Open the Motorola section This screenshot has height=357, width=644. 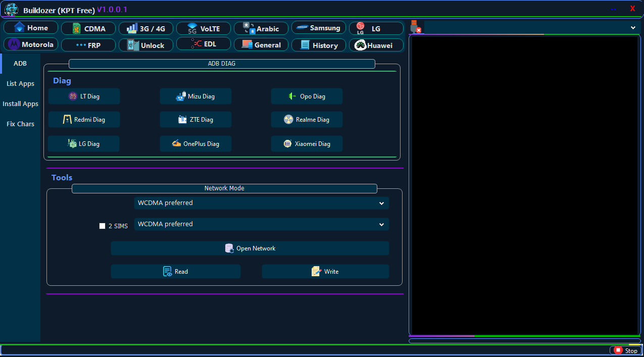[x=31, y=44]
